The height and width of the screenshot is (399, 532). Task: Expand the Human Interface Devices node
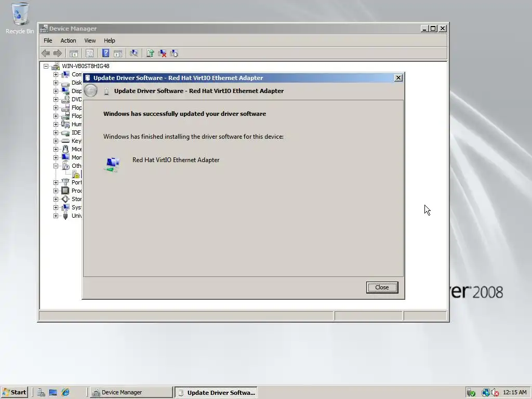pyautogui.click(x=56, y=124)
